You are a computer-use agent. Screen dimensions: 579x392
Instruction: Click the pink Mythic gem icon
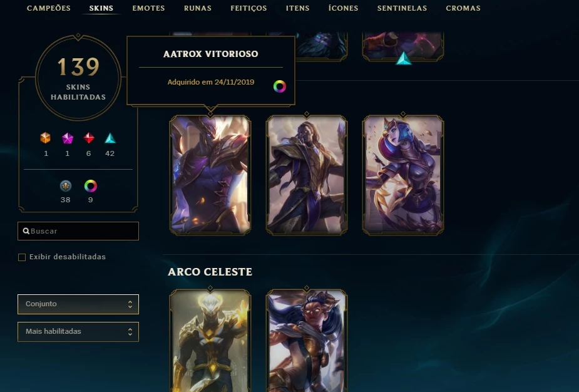67,138
